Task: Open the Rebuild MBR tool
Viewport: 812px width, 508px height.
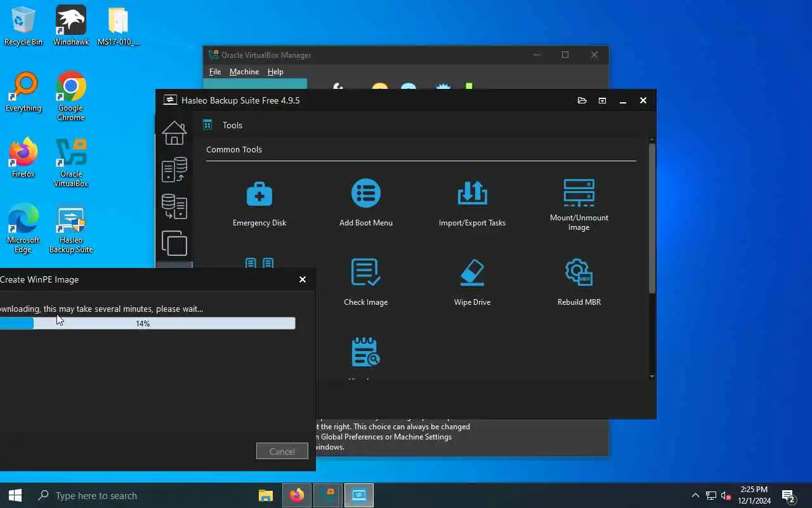Action: (x=579, y=282)
